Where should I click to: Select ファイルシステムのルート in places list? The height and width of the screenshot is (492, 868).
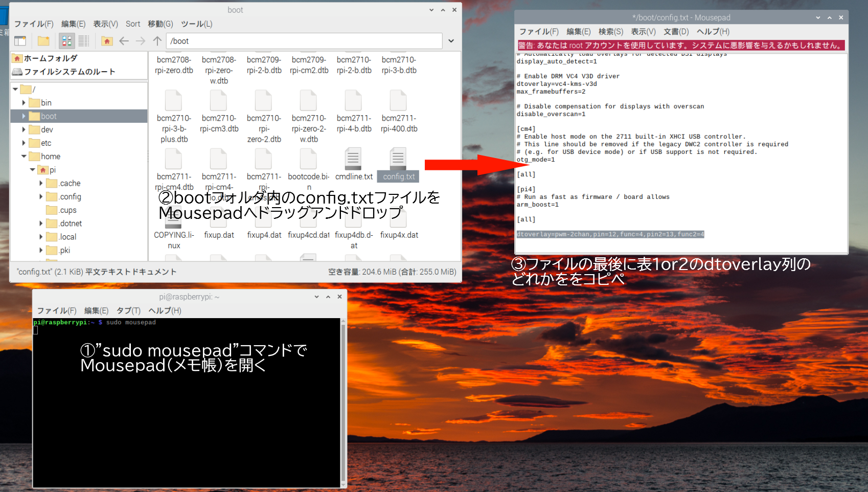pos(70,72)
